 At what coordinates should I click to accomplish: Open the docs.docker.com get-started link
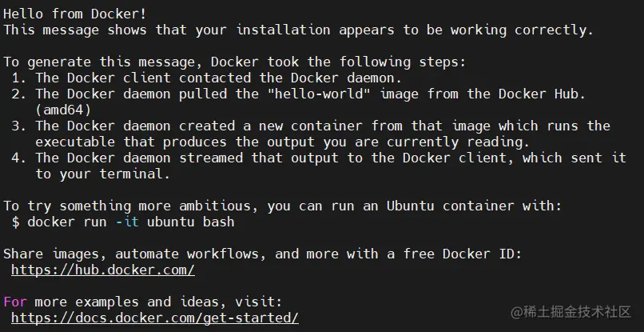click(x=155, y=318)
